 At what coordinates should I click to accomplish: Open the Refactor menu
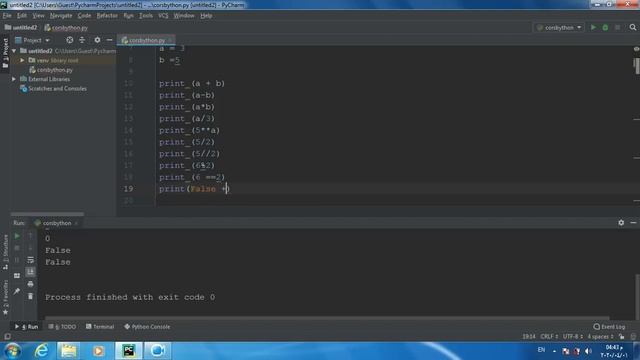pos(107,16)
